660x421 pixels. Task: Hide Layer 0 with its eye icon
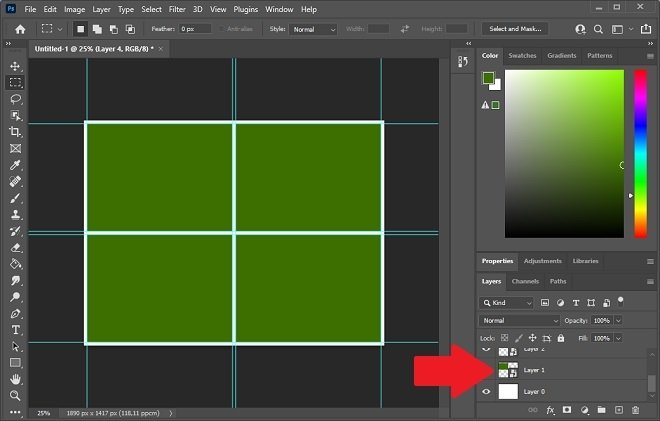pyautogui.click(x=486, y=392)
